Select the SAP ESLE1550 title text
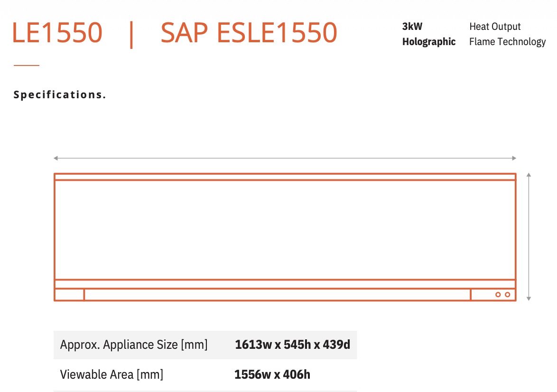The height and width of the screenshot is (392, 557). [x=249, y=33]
